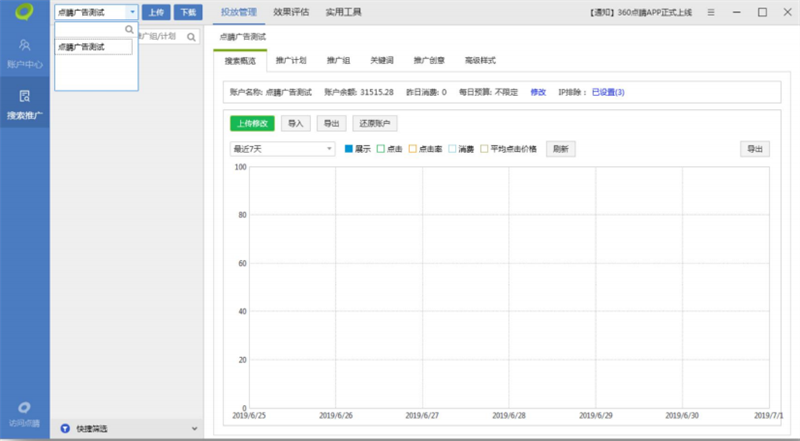Click the green 上传修改 button
This screenshot has width=800, height=441.
252,124
